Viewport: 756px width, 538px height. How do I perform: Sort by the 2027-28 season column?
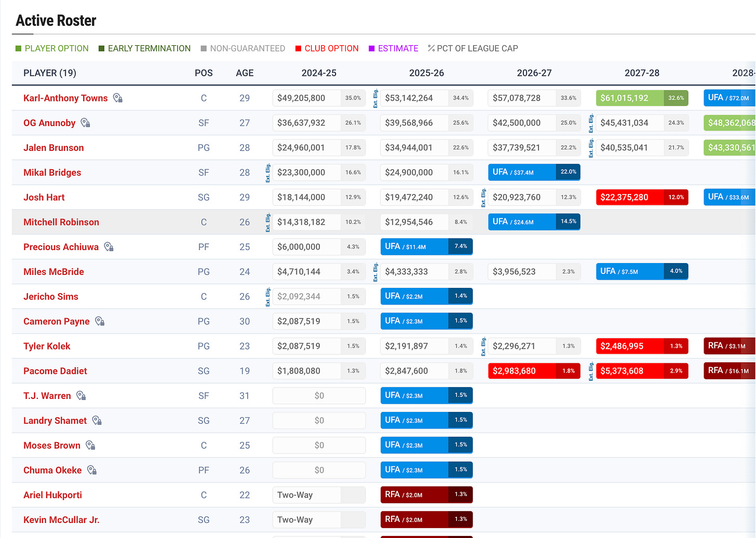pyautogui.click(x=642, y=73)
